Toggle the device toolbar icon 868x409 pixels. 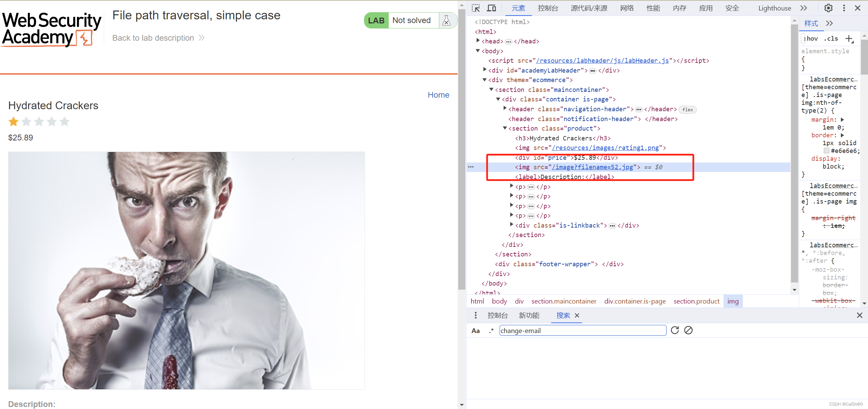click(491, 8)
